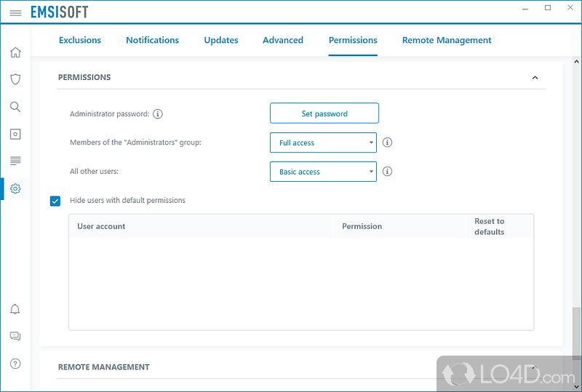Click the Set password button
Screen dimensions: 582x392
pos(324,113)
